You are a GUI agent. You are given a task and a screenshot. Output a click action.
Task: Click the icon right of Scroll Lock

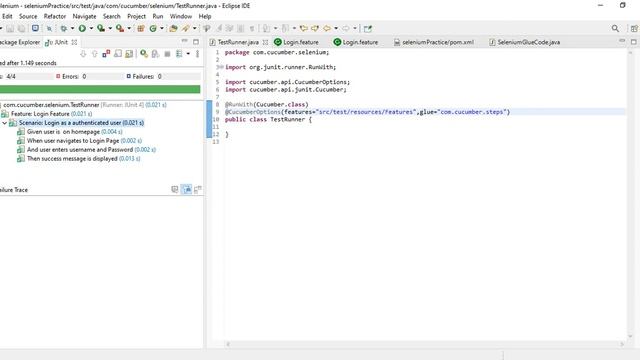129,54
